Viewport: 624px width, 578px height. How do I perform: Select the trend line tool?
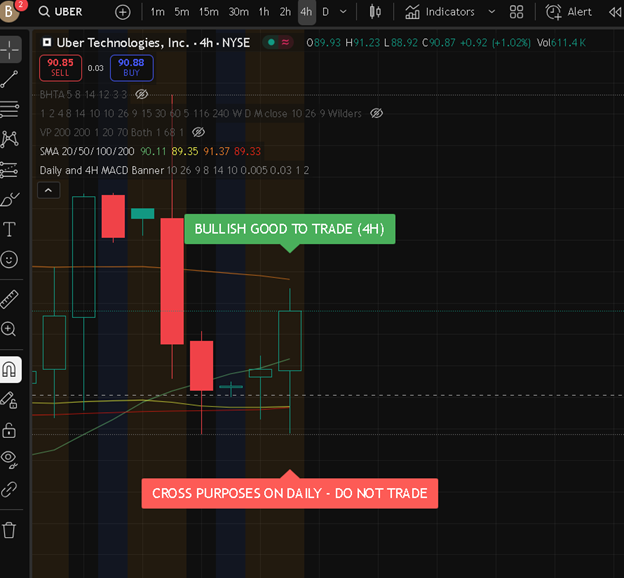pyautogui.click(x=10, y=79)
